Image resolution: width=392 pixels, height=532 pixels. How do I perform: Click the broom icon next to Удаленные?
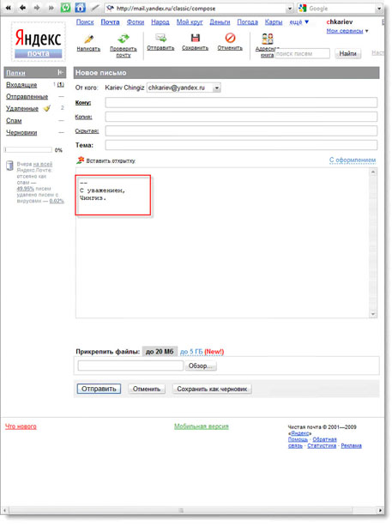click(47, 108)
